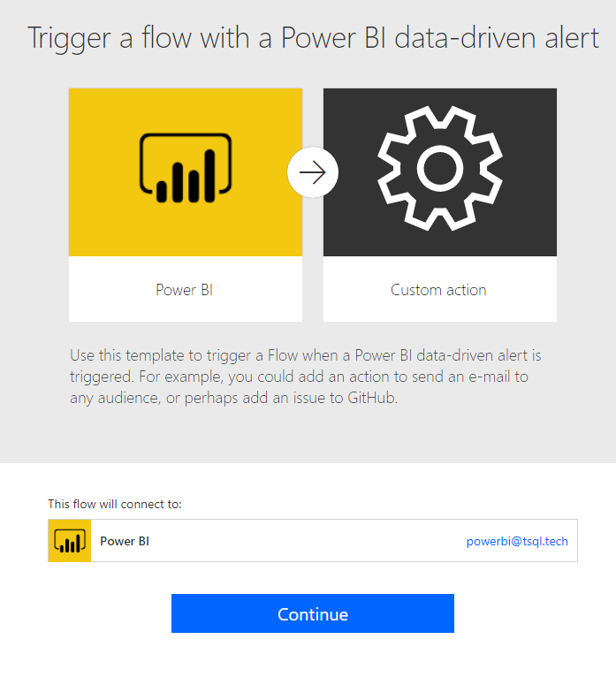This screenshot has height=685, width=616.
Task: Click the empty gray area below the description
Action: tap(308, 438)
